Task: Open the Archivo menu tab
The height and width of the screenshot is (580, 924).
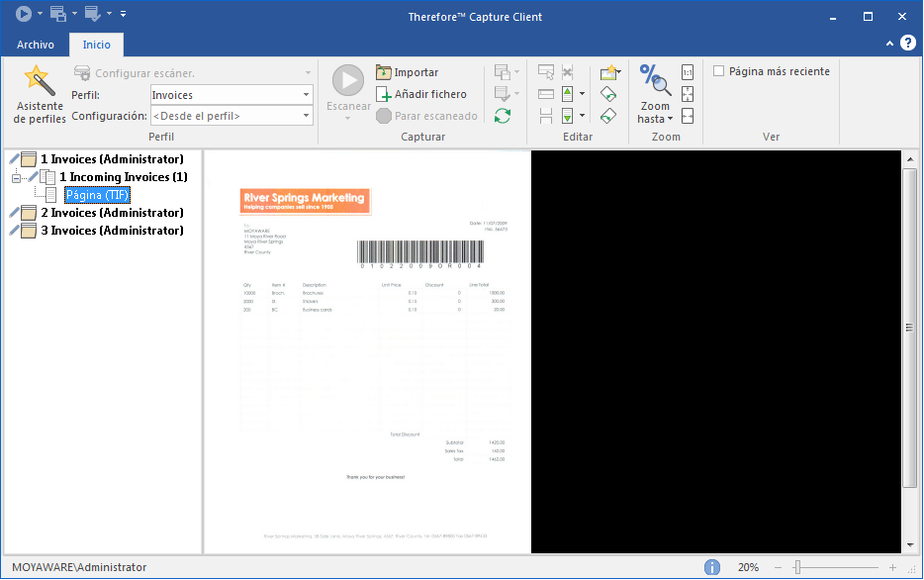Action: tap(36, 45)
